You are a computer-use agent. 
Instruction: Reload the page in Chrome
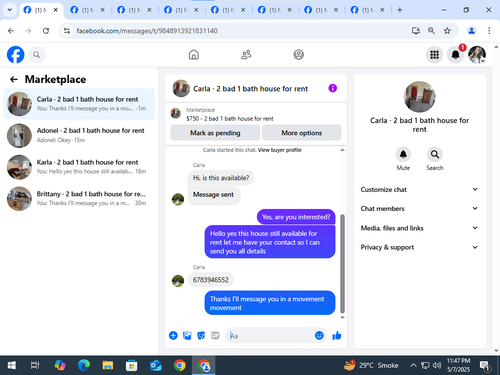point(46,31)
